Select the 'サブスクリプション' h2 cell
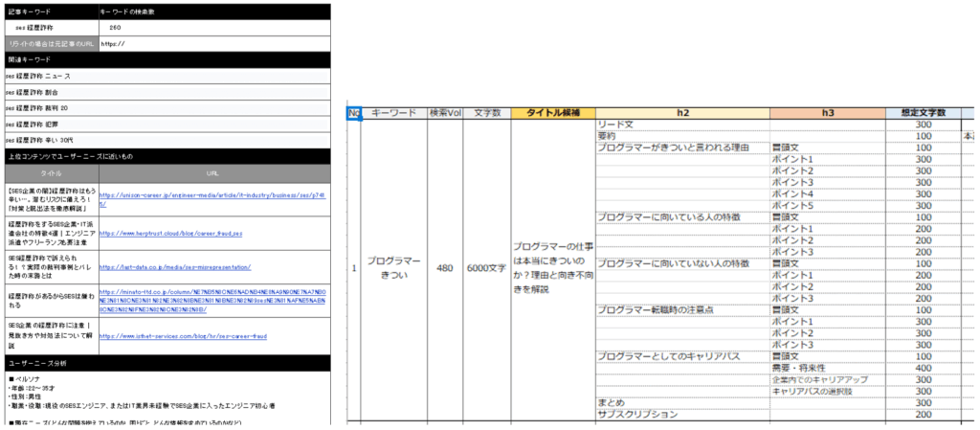Screen dimensions: 980x430 click(x=682, y=415)
